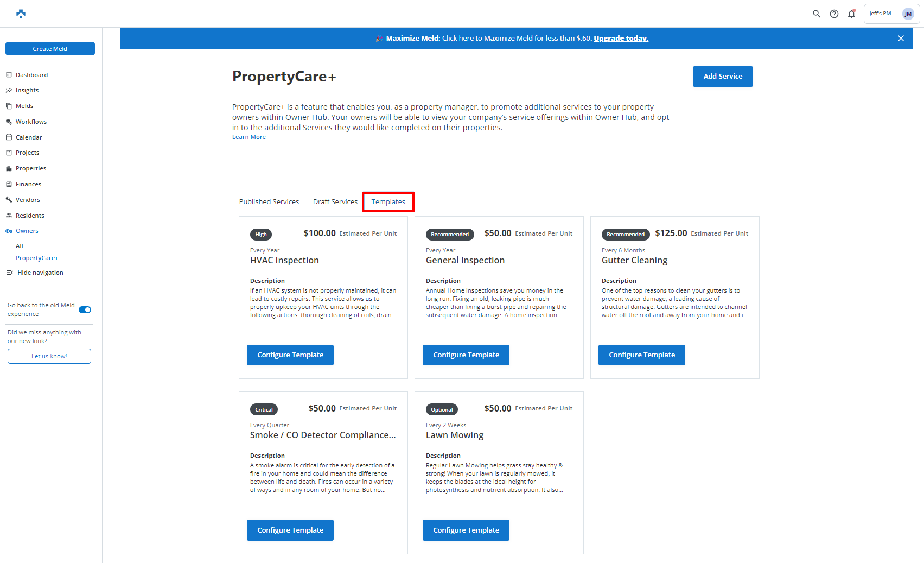Click the Add Service button
The width and height of the screenshot is (924, 563).
722,77
